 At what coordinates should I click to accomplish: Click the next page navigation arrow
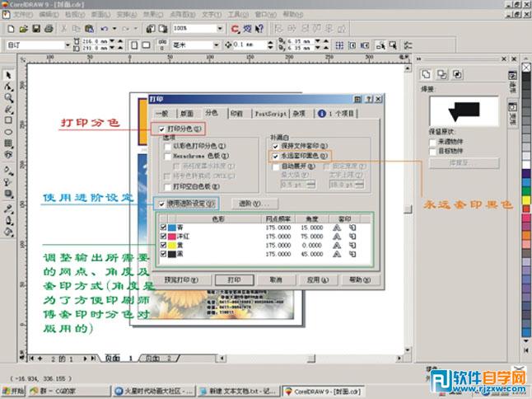[85, 359]
